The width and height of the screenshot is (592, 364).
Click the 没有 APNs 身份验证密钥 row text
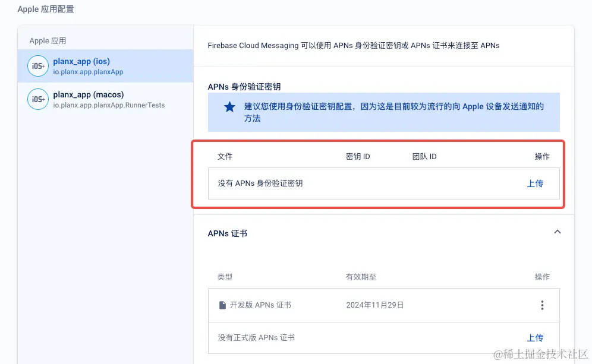pyautogui.click(x=260, y=183)
